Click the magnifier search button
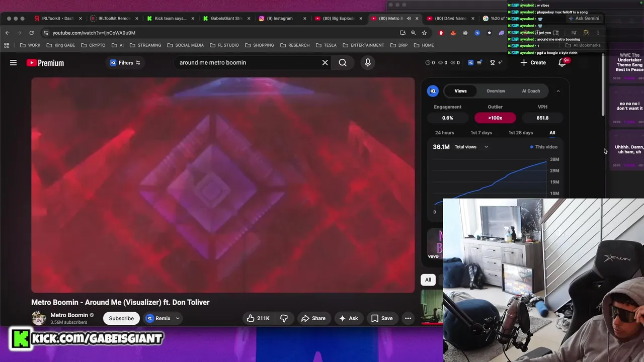The height and width of the screenshot is (362, 644). point(343,63)
